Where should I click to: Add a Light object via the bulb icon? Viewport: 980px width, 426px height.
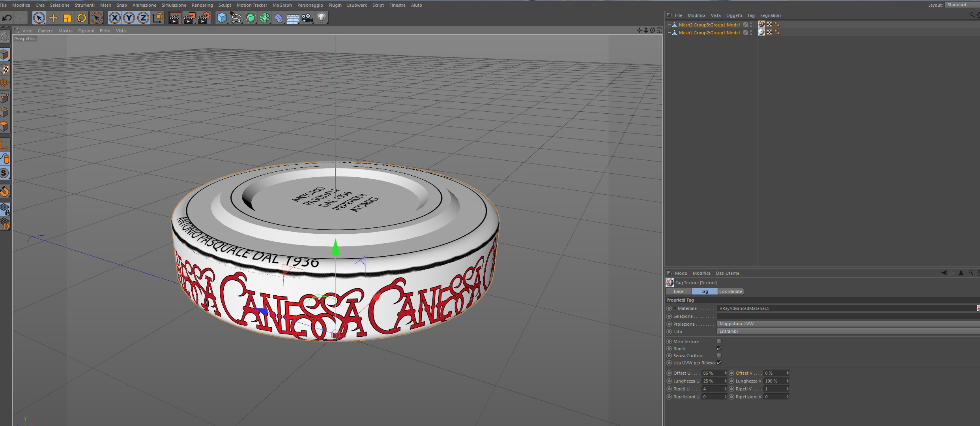click(322, 18)
